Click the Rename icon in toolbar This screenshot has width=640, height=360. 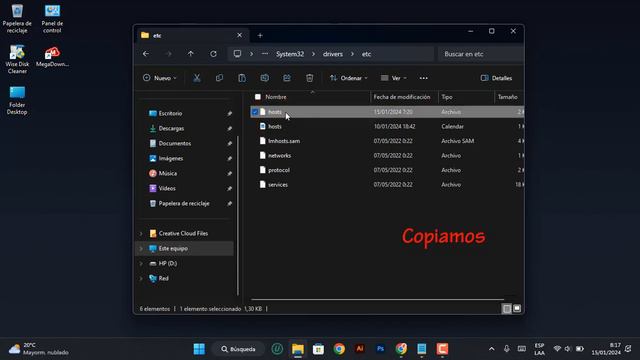pos(264,78)
